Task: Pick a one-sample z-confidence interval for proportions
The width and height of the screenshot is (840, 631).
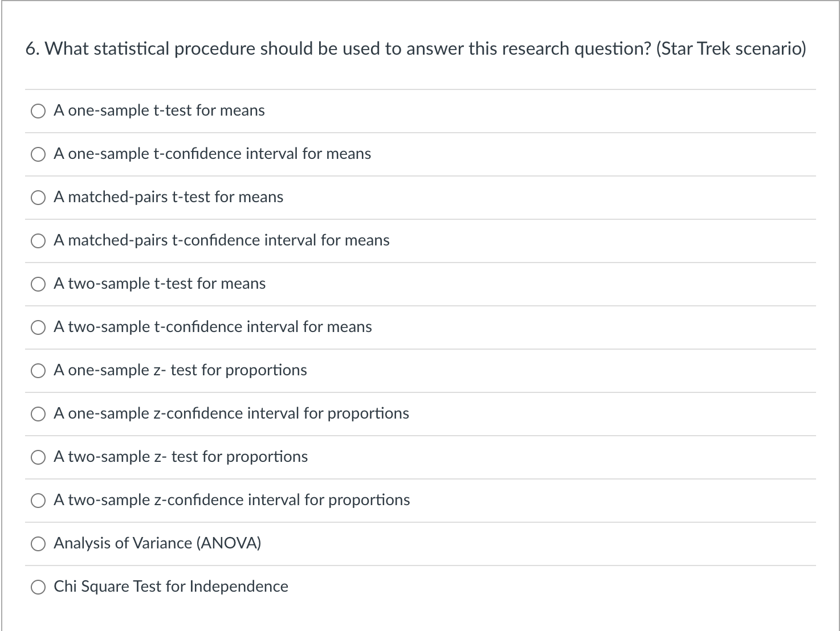Action: pyautogui.click(x=38, y=414)
